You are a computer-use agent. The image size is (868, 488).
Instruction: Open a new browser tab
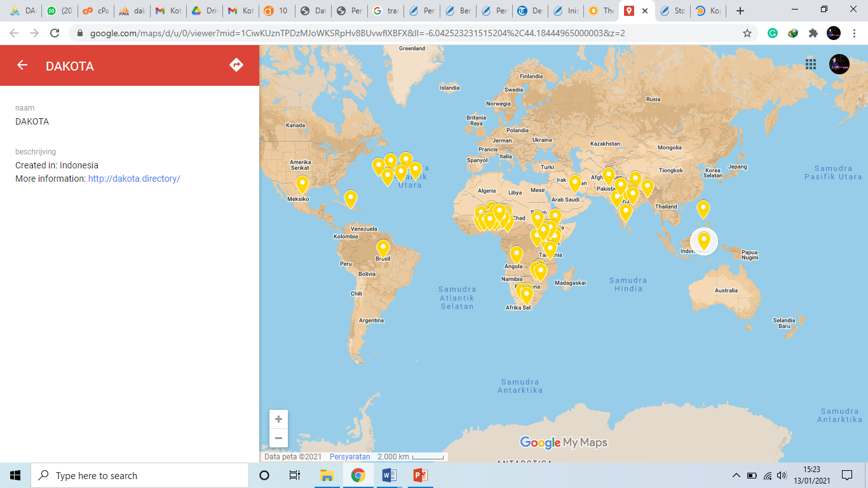[x=740, y=11]
